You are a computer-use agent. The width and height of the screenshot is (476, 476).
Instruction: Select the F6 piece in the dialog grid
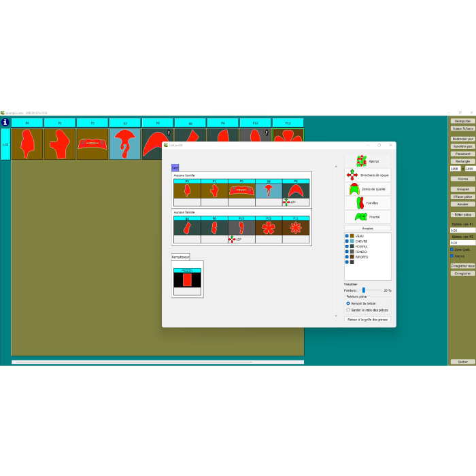(x=214, y=228)
